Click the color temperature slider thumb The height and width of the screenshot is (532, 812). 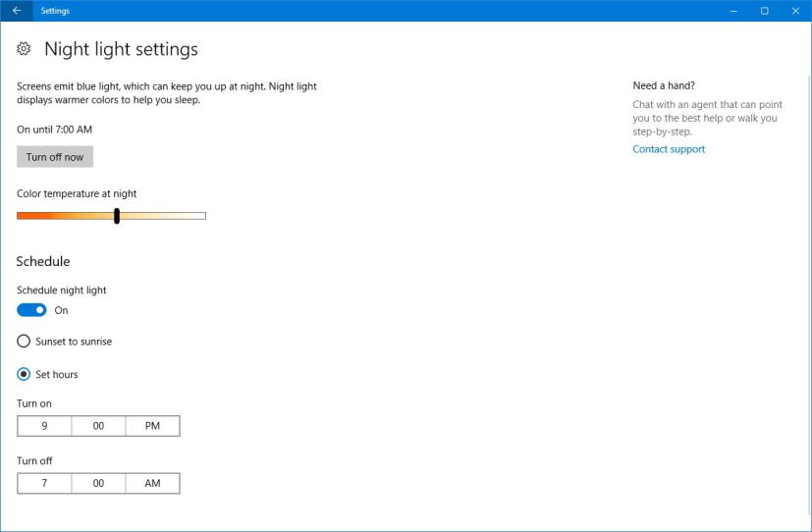pos(117,216)
